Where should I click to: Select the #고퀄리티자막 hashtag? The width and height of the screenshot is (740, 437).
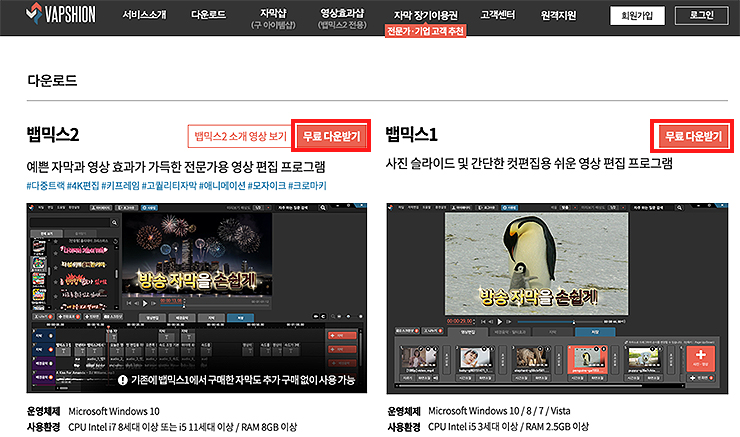[169, 186]
